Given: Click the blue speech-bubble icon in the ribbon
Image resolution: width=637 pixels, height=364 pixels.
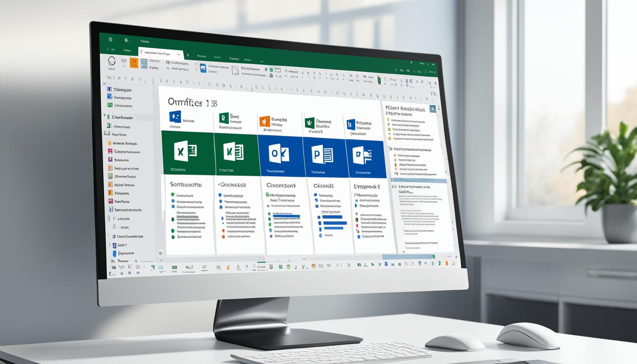Looking at the screenshot, I should click(203, 68).
